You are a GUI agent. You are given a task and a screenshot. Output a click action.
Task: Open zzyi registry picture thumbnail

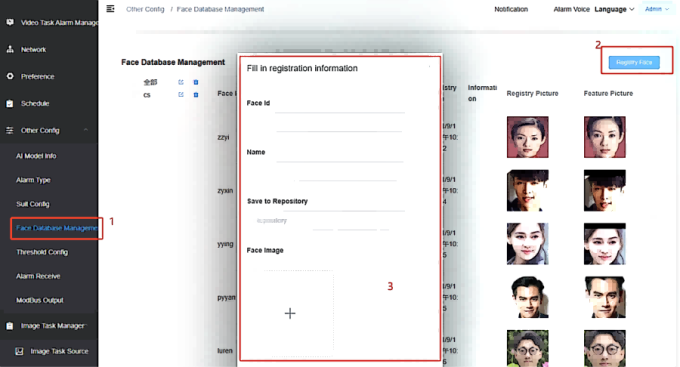click(528, 137)
